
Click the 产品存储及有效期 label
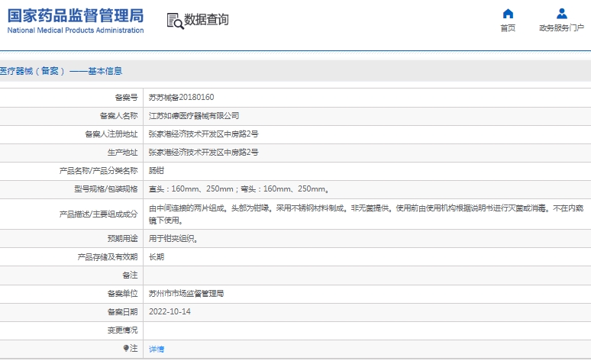[108, 257]
